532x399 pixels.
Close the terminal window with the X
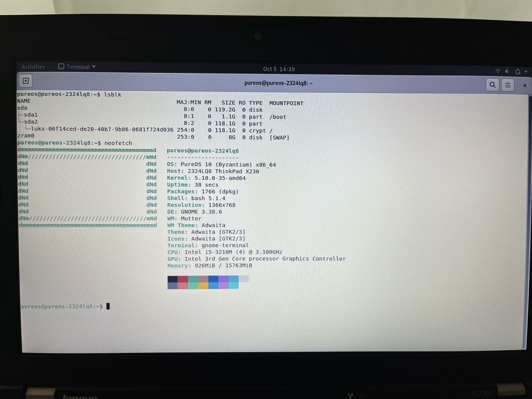click(x=525, y=86)
